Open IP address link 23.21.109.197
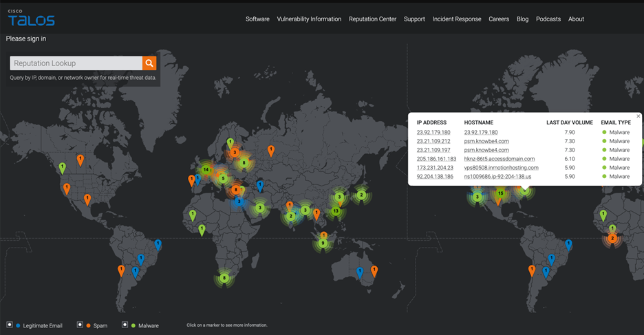 (x=433, y=150)
